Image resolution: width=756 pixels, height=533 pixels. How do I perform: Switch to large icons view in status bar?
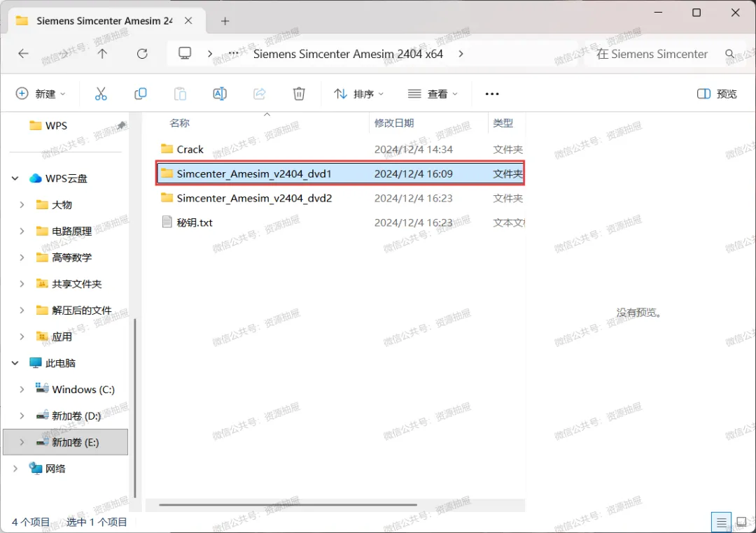(x=741, y=522)
